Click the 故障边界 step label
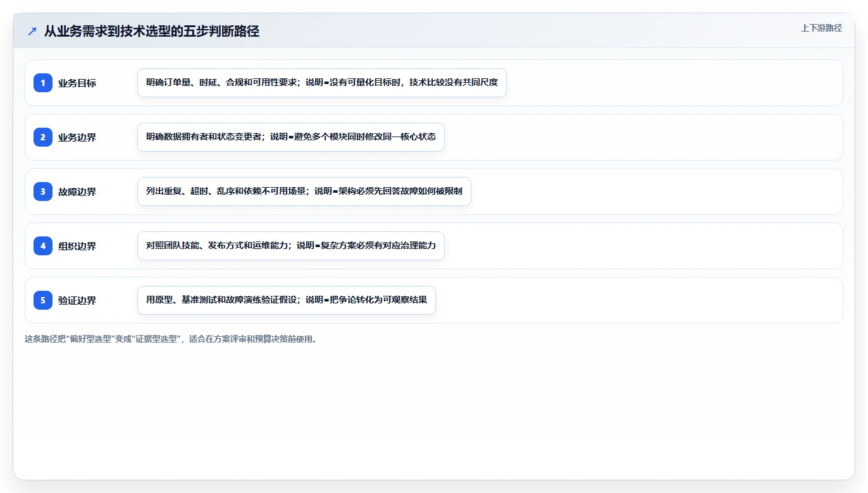The width and height of the screenshot is (868, 493). click(77, 192)
